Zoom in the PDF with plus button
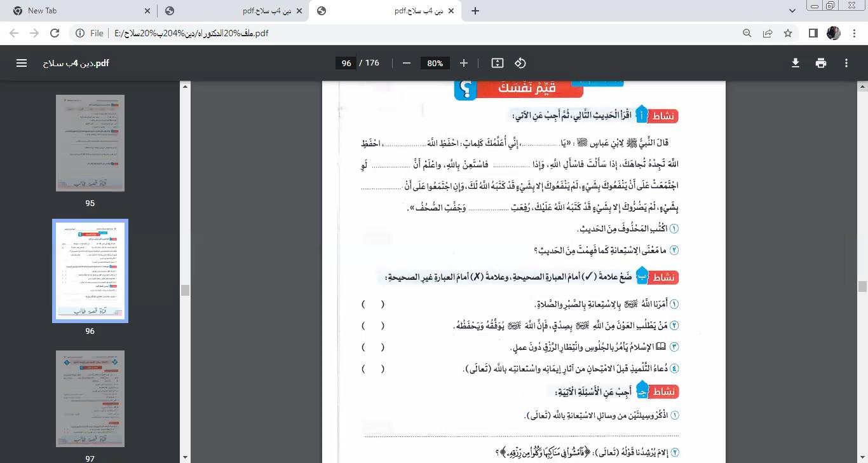868x463 pixels. (x=464, y=63)
